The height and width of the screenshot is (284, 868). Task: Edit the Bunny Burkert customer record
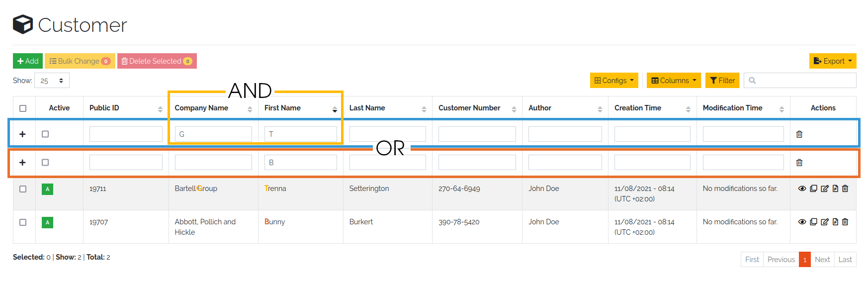pyautogui.click(x=825, y=222)
